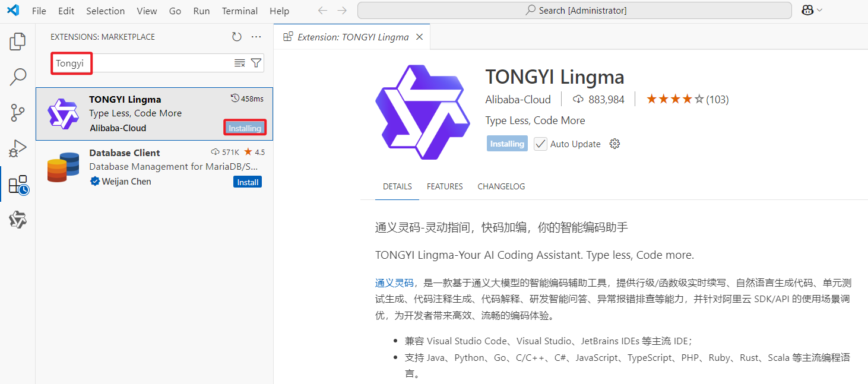Viewport: 868px width, 384px height.
Task: Select the TONGYI Lingma title in list
Action: [x=125, y=99]
